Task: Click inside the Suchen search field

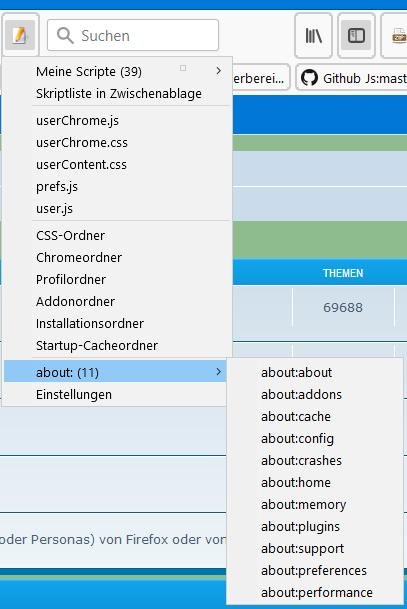Action: click(133, 35)
